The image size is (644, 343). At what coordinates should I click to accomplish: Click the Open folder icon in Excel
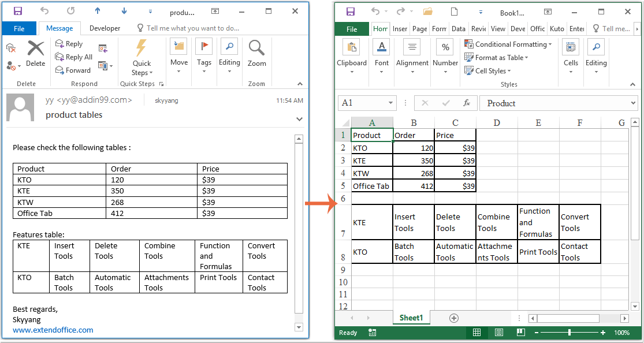[x=428, y=12]
